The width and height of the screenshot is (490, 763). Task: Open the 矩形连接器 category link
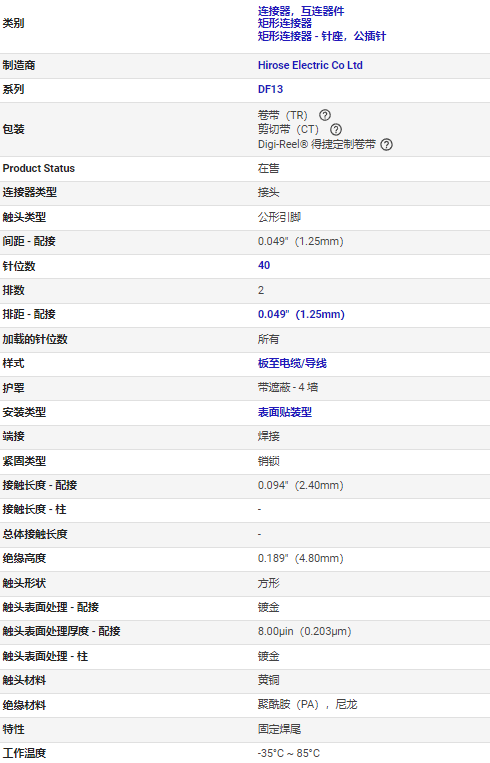[x=285, y=23]
